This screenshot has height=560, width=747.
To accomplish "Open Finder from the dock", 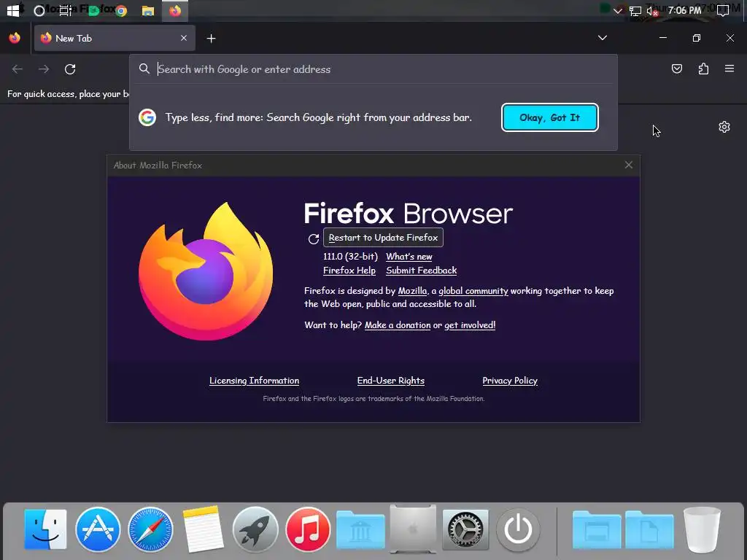I will [x=45, y=529].
